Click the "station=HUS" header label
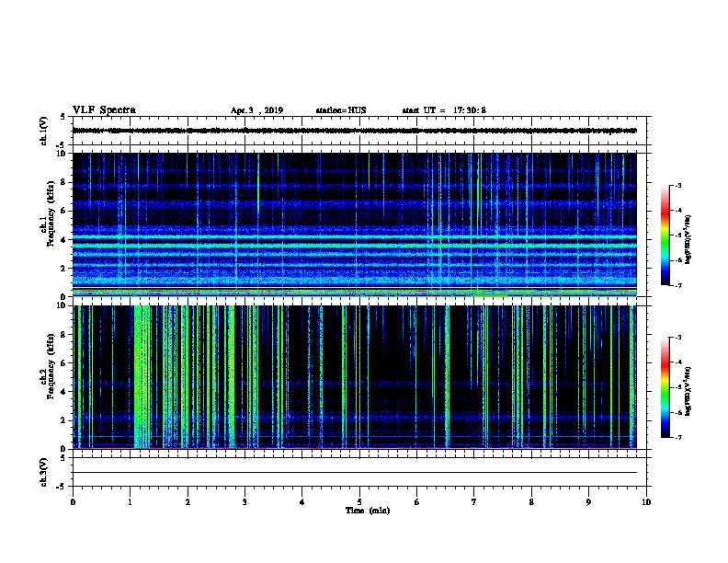 (341, 110)
